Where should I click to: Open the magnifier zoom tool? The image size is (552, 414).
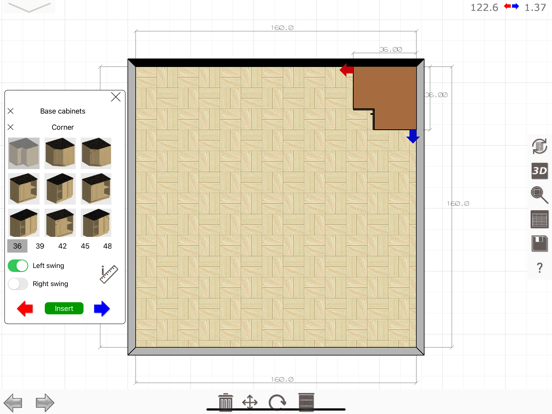pos(539,195)
